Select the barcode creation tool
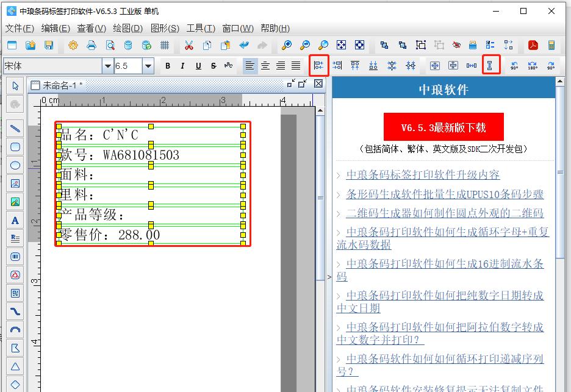This screenshot has height=392, width=571. (x=15, y=257)
